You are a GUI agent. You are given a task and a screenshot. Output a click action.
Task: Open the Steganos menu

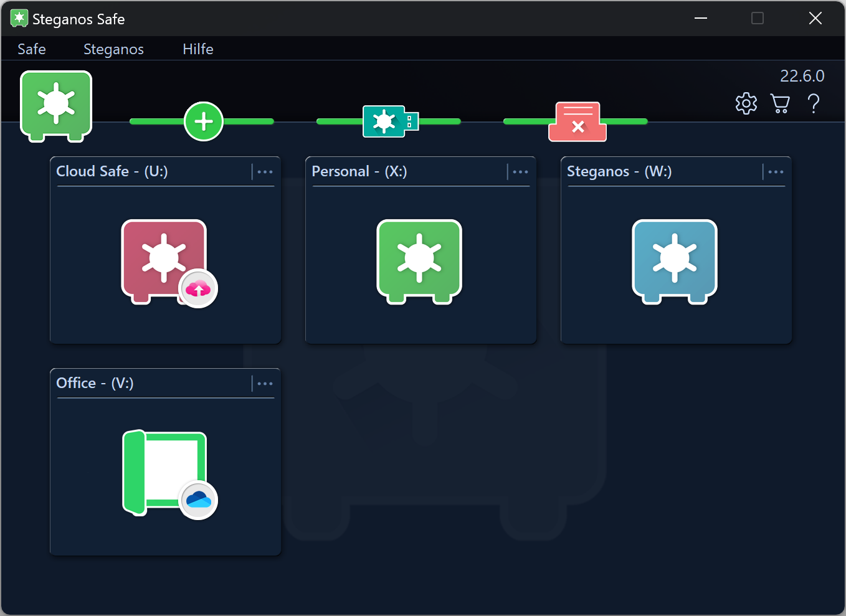[x=113, y=49]
